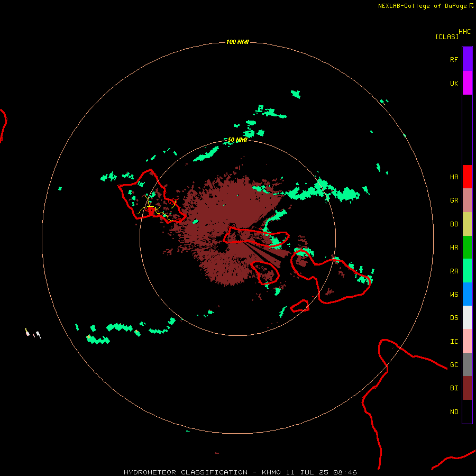Viewport: 476px width, 476px height.
Task: Click the HA red legend color
Action: (467, 177)
